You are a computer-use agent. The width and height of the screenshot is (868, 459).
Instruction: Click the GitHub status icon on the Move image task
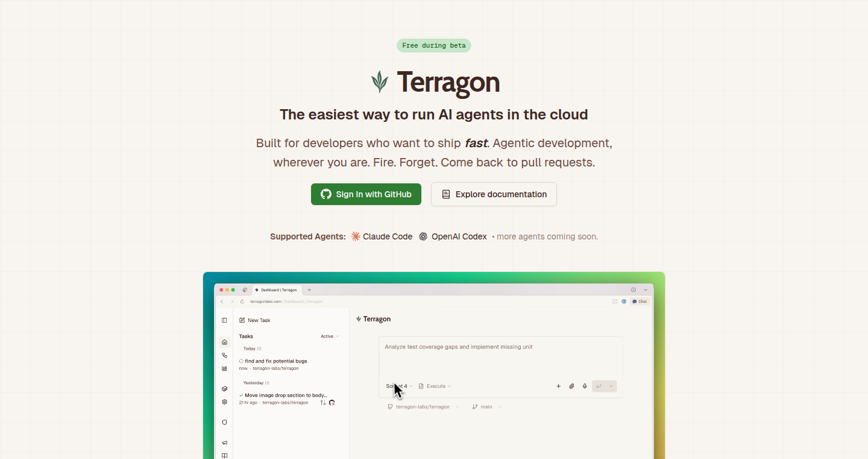[332, 402]
